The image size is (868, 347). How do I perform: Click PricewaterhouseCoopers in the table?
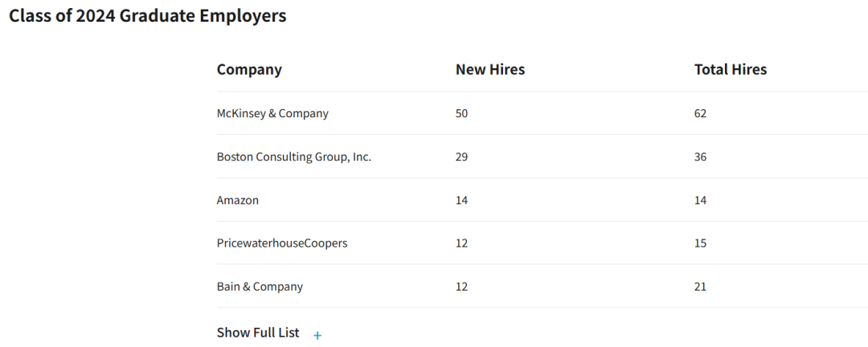(x=282, y=243)
